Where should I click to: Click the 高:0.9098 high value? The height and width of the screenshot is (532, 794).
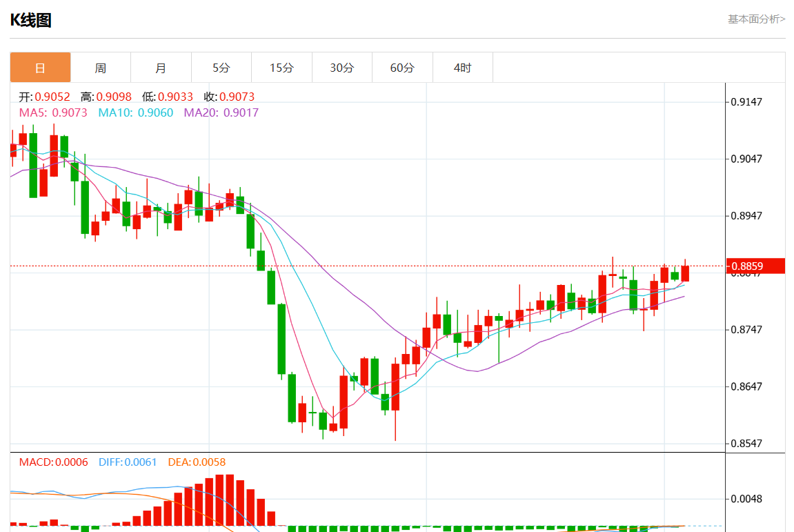coord(106,97)
